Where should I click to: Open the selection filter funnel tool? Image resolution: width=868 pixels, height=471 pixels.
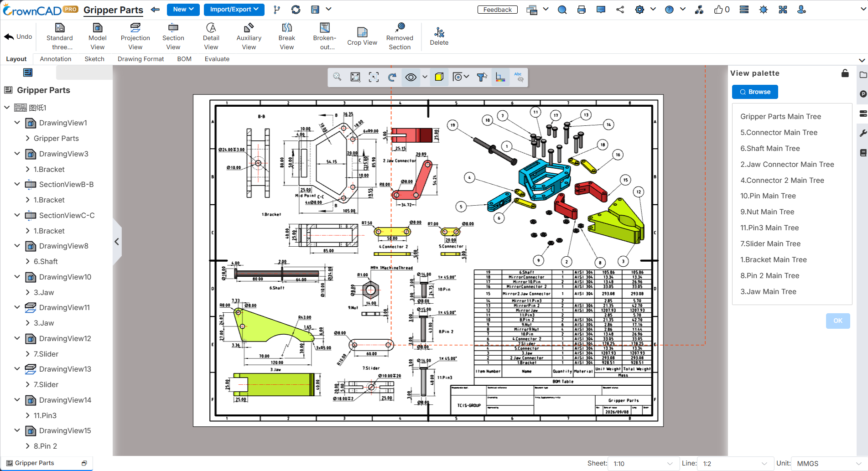coord(482,77)
